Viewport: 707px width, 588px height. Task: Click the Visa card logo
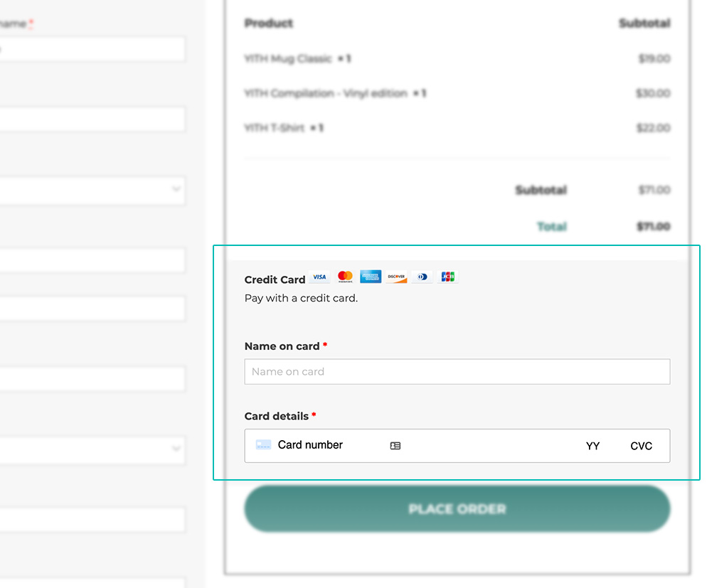point(319,277)
